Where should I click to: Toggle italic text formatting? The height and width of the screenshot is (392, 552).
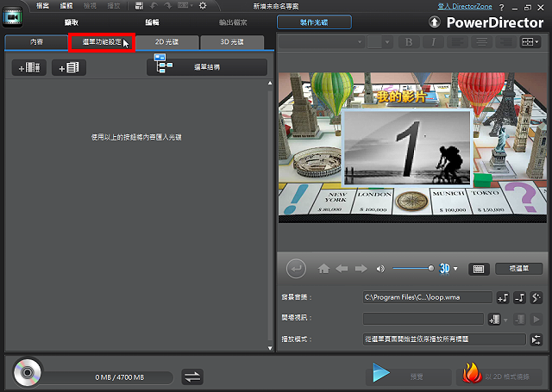click(x=433, y=42)
